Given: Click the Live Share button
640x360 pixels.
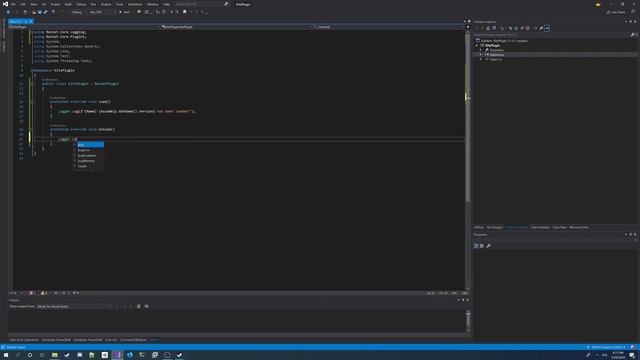Looking at the screenshot, I should (616, 12).
